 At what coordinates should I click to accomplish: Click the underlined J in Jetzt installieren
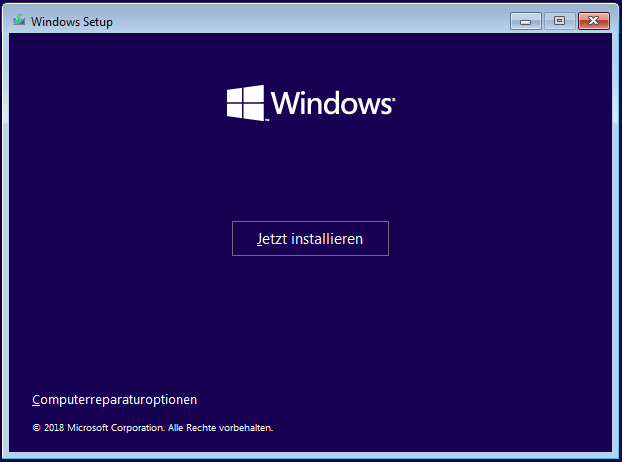pyautogui.click(x=258, y=239)
